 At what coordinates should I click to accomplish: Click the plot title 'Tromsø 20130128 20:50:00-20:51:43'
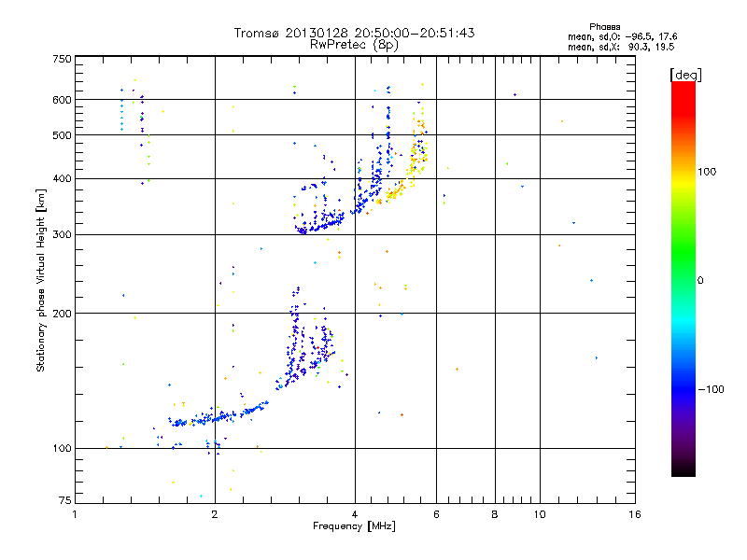pos(354,33)
